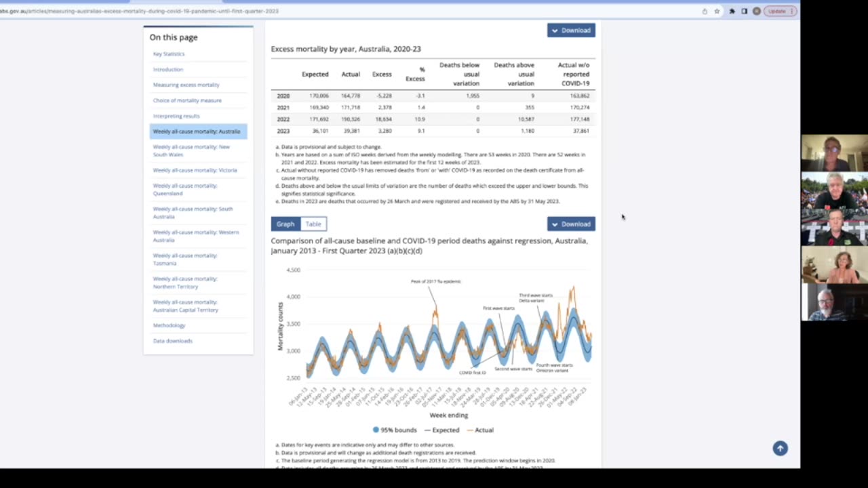
Task: Jump to Measuring excess mortality
Action: tap(186, 85)
